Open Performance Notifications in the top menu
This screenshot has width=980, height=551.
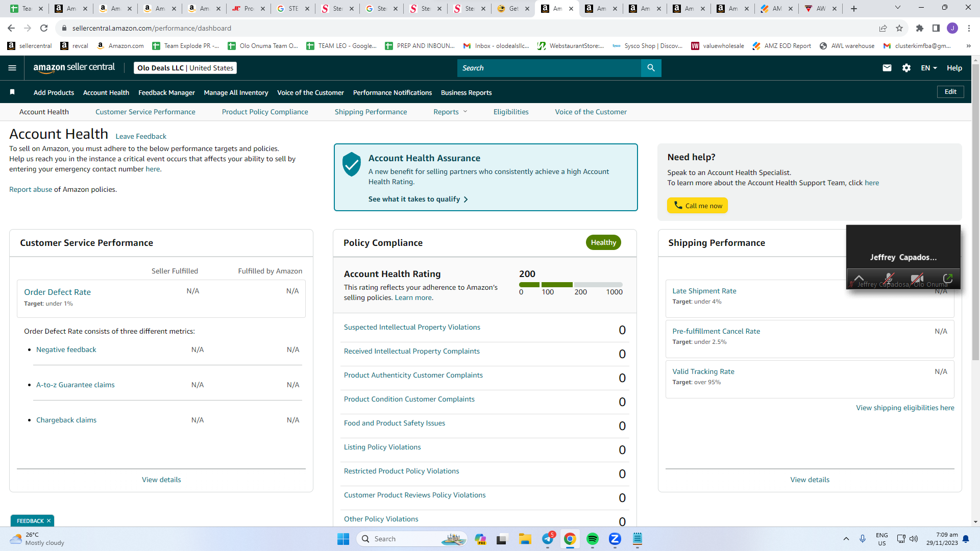(x=393, y=92)
